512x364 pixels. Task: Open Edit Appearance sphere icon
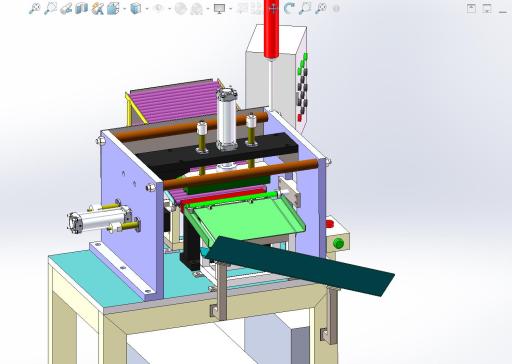click(181, 9)
